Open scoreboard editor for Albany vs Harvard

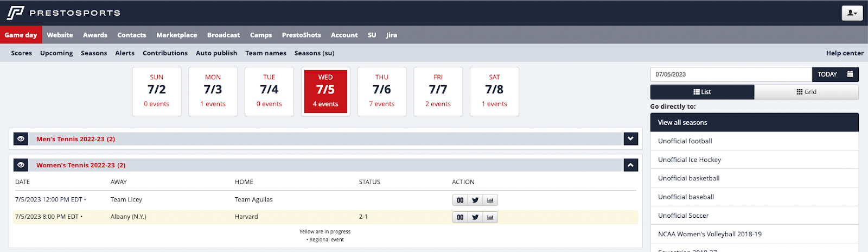460,217
